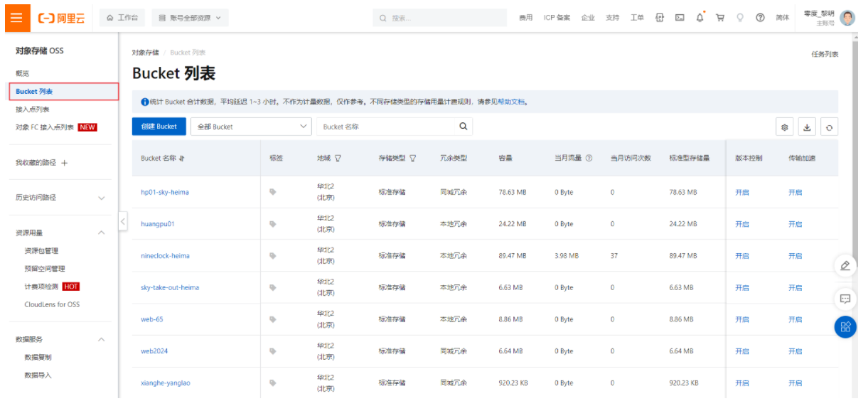
Task: Open the 任务列表 link
Action: click(x=825, y=54)
